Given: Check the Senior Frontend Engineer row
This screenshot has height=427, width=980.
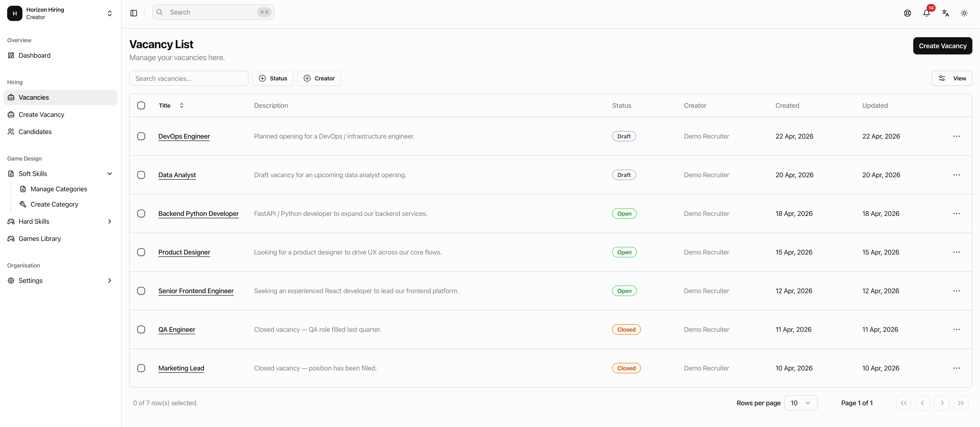Looking at the screenshot, I should tap(141, 291).
